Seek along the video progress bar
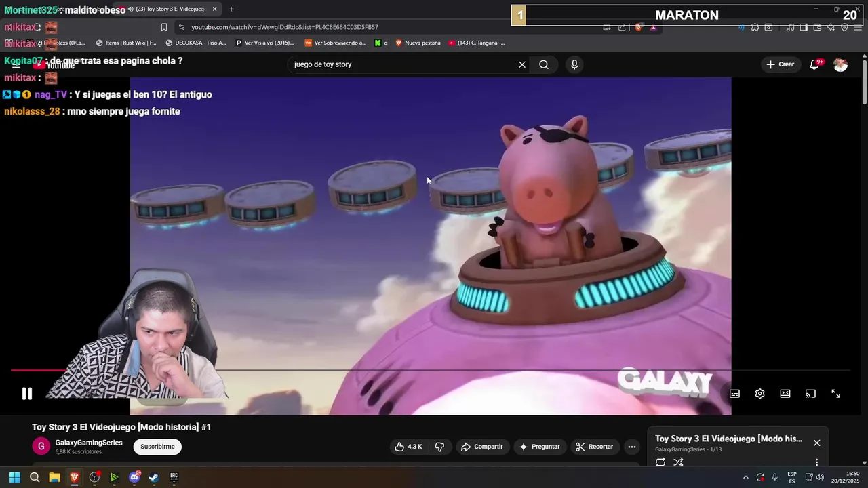Screen dimensions: 868x488 pos(430,370)
